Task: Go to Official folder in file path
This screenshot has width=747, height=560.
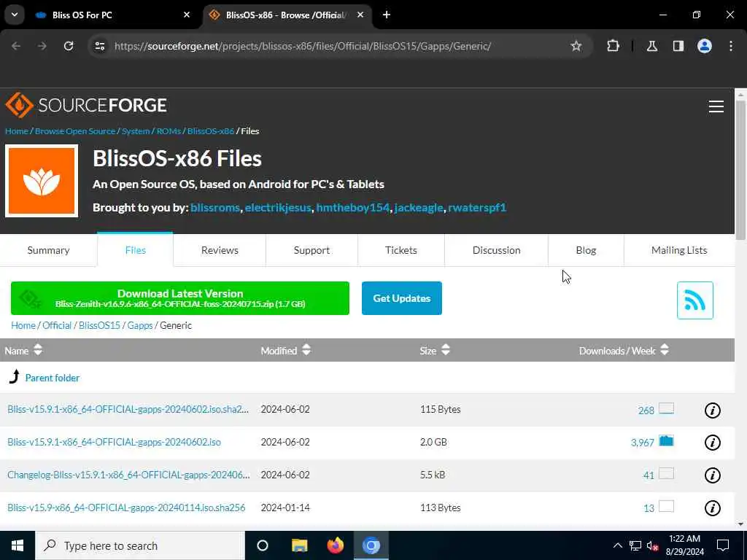Action: pyautogui.click(x=57, y=326)
